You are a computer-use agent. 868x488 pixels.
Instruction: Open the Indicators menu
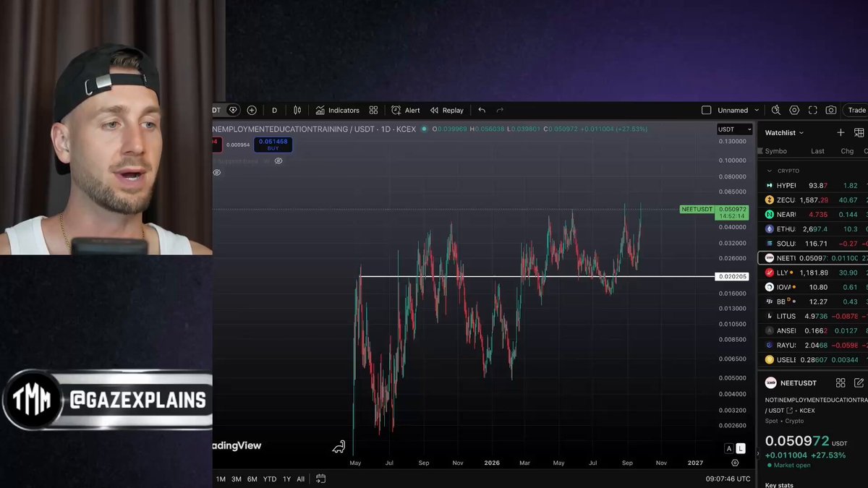338,111
